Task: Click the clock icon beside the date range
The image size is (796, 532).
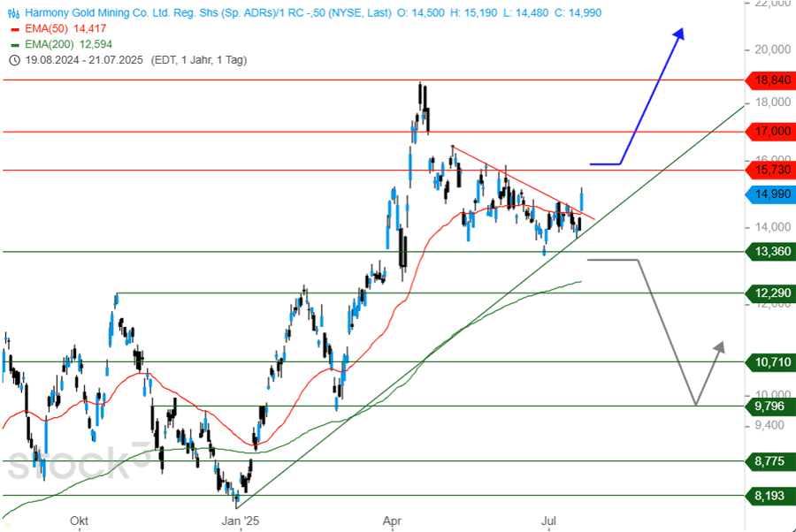Action: (13, 60)
